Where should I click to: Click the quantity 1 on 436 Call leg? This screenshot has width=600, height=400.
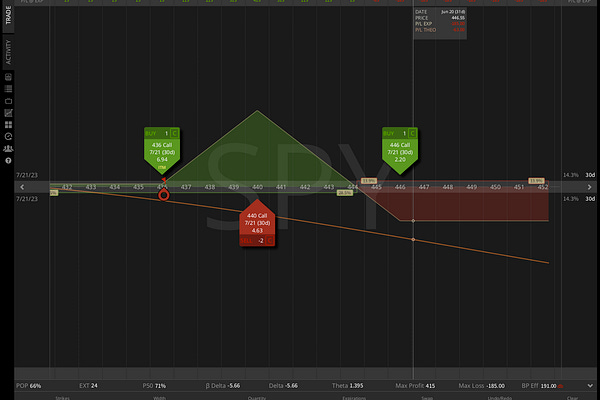[166, 133]
